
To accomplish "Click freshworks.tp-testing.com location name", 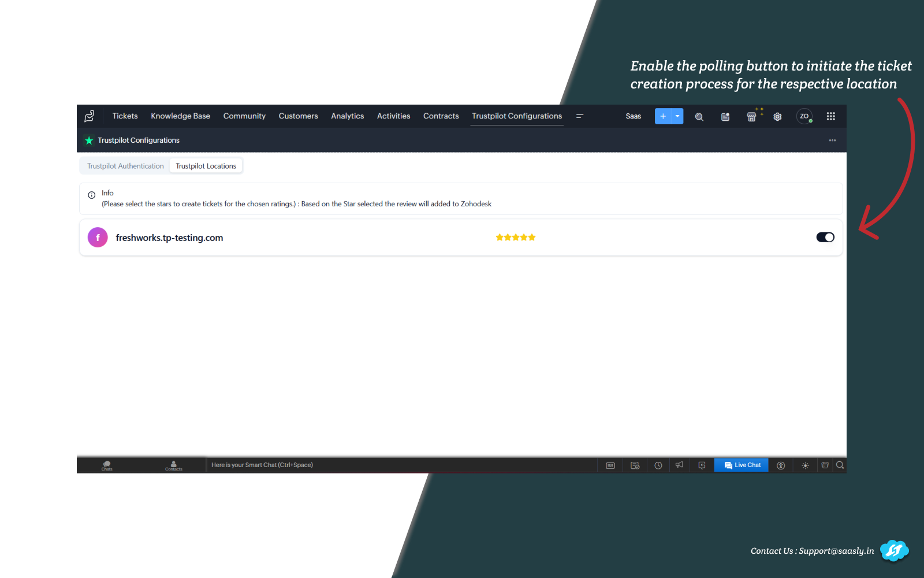I will 169,238.
